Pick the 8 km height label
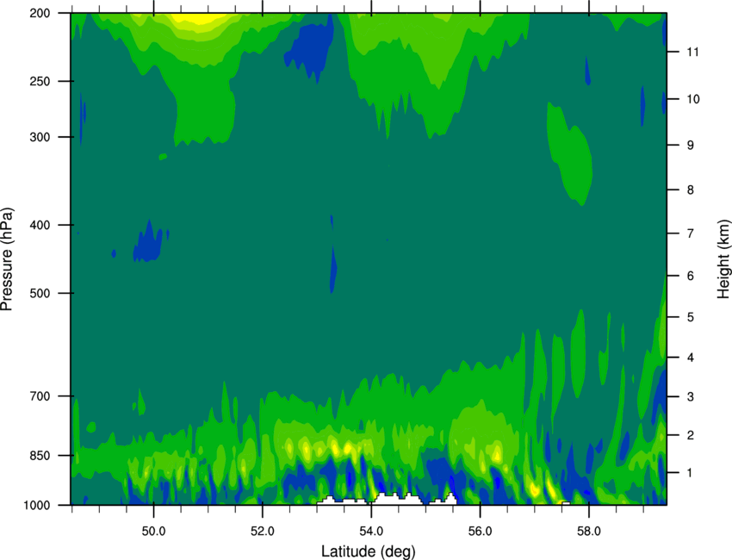The height and width of the screenshot is (560, 732). (x=691, y=190)
